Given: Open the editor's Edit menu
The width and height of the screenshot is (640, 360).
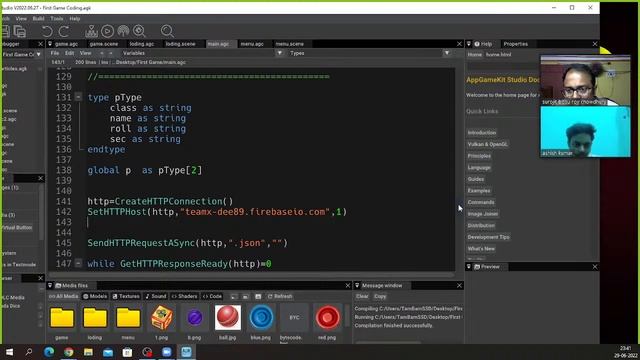Looking at the screenshot, I should [x=69, y=53].
